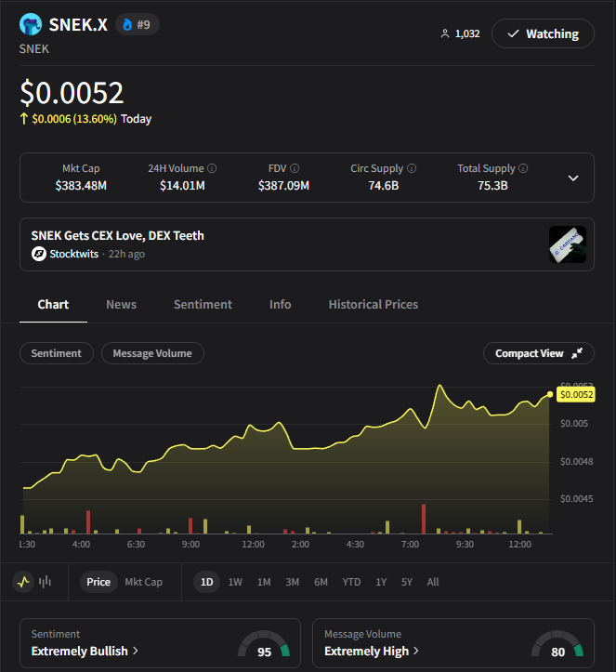Screen dimensions: 616x672
Task: Expand the stats panel chevron
Action: coord(573,178)
